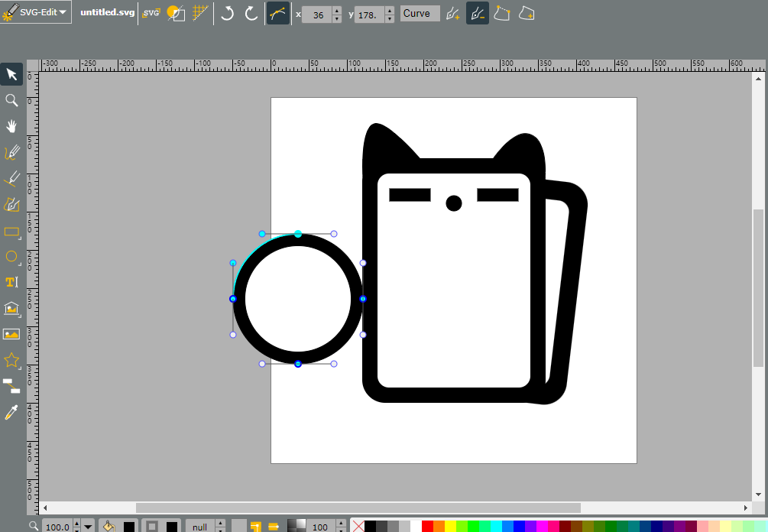Click the horizontal scrollbar left arrow
Viewport: 768px width, 532px height.
click(x=45, y=508)
